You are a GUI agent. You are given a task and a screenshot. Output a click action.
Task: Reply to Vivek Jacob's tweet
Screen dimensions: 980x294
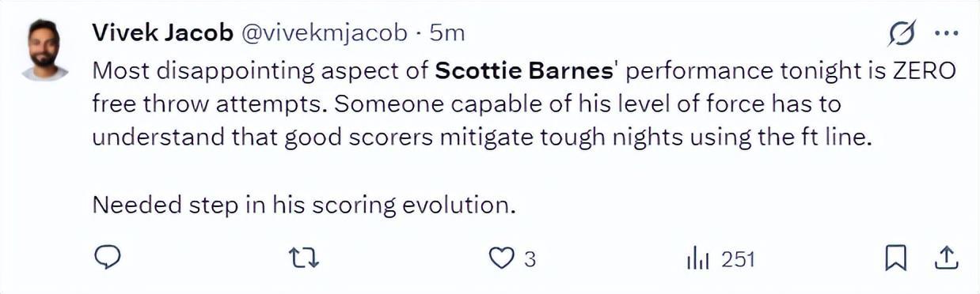(x=107, y=258)
